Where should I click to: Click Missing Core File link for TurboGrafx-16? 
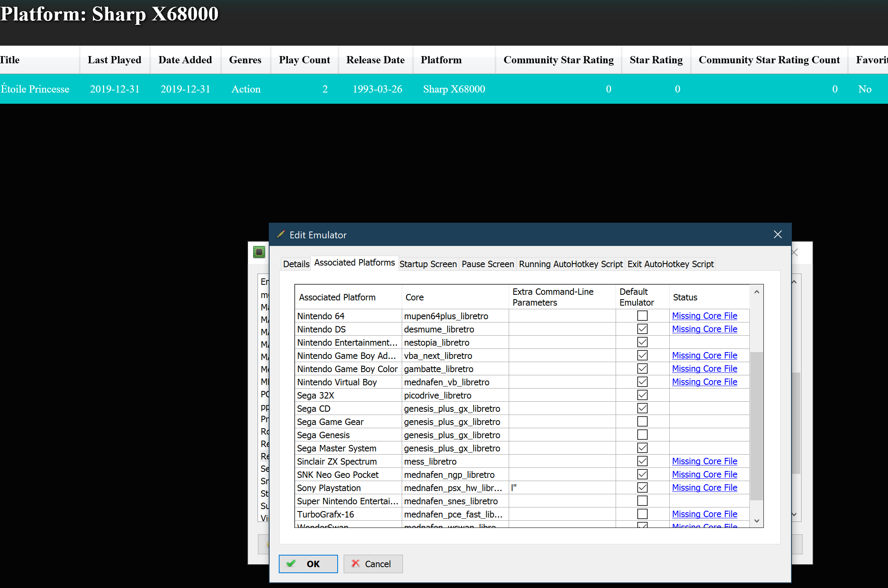click(x=705, y=514)
